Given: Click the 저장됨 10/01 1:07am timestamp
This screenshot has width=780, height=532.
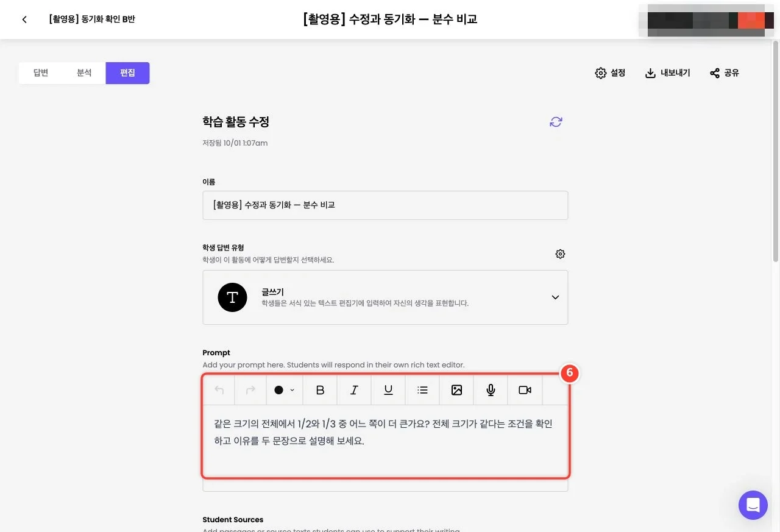Looking at the screenshot, I should coord(235,143).
